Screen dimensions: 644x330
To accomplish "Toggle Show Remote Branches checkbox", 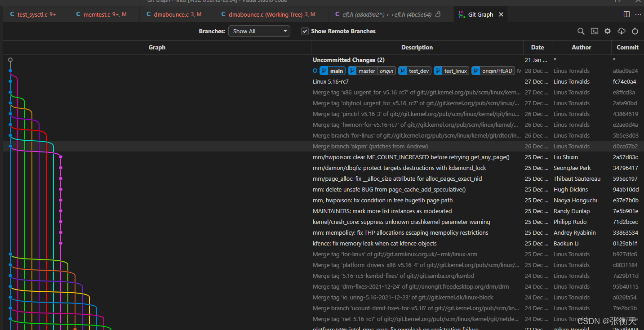I will pos(305,31).
